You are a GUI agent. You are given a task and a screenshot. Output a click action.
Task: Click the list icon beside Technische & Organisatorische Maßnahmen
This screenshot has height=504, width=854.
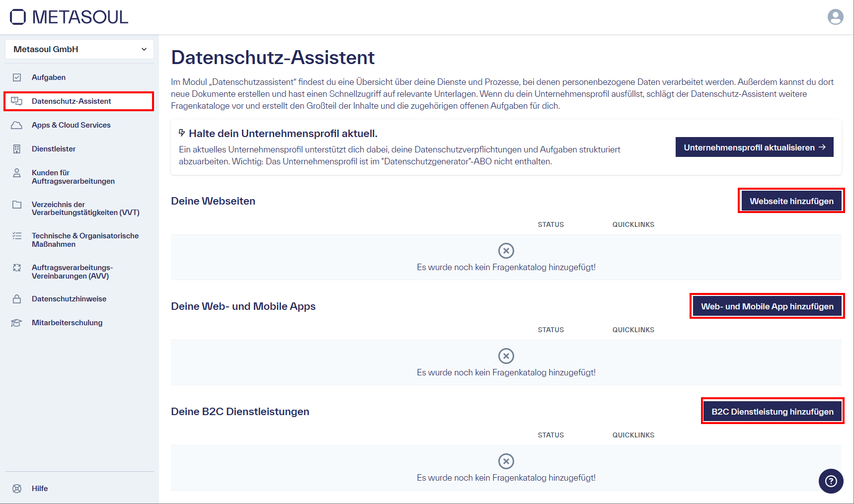[x=16, y=236]
